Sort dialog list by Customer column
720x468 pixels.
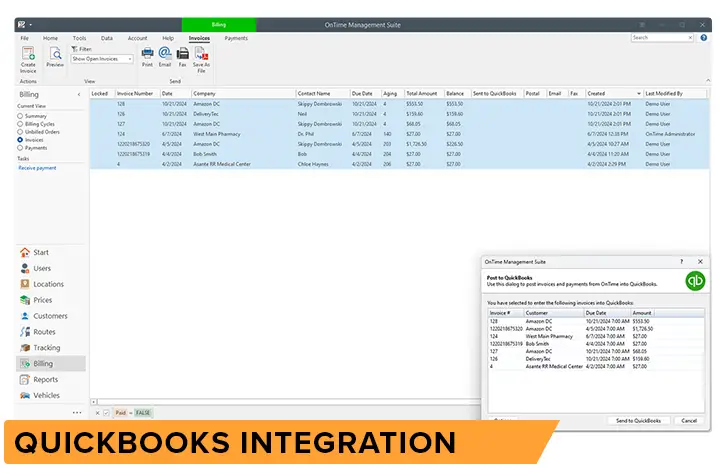[553, 313]
